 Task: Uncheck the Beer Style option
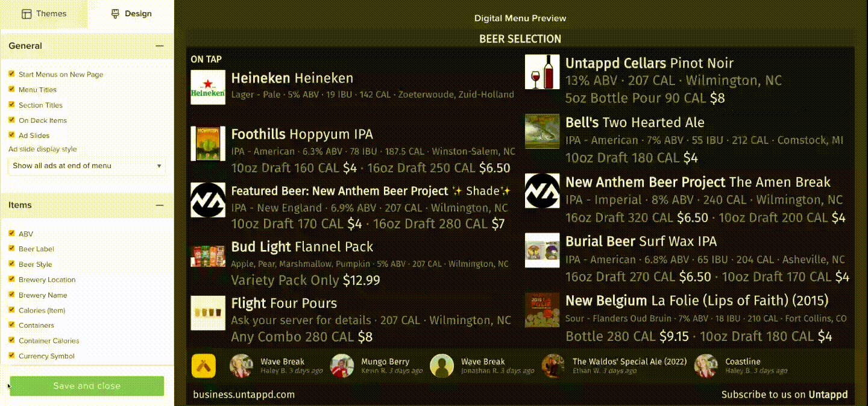click(11, 264)
